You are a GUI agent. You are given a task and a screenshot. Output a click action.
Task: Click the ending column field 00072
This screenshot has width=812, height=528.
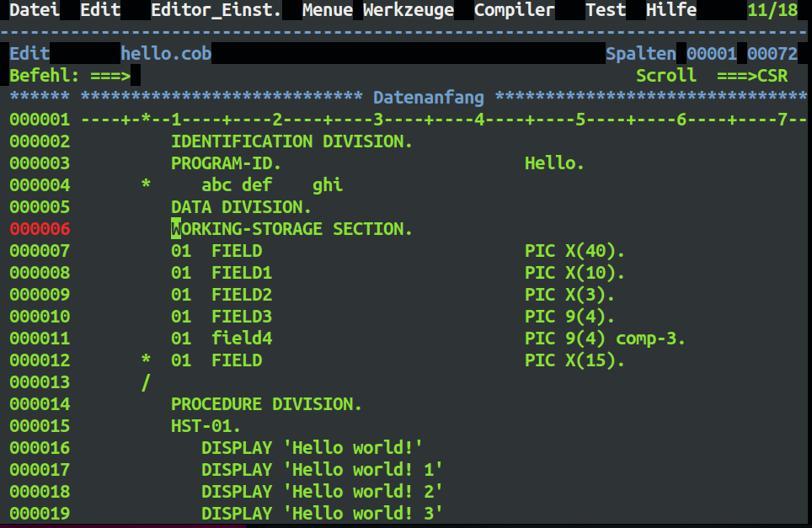click(x=772, y=54)
